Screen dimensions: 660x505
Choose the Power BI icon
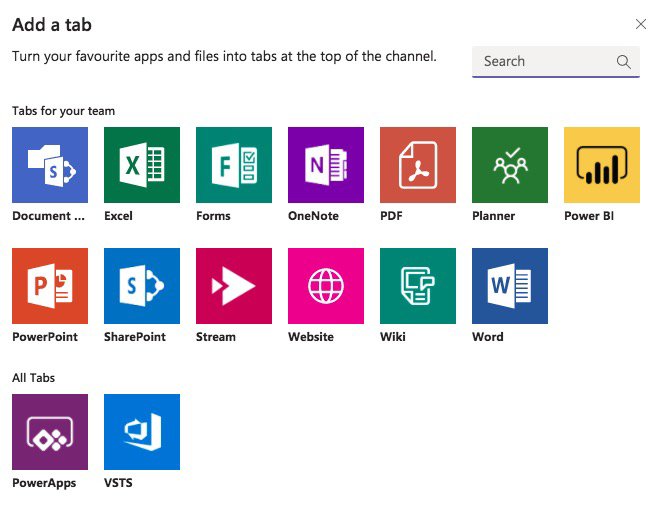(602, 165)
